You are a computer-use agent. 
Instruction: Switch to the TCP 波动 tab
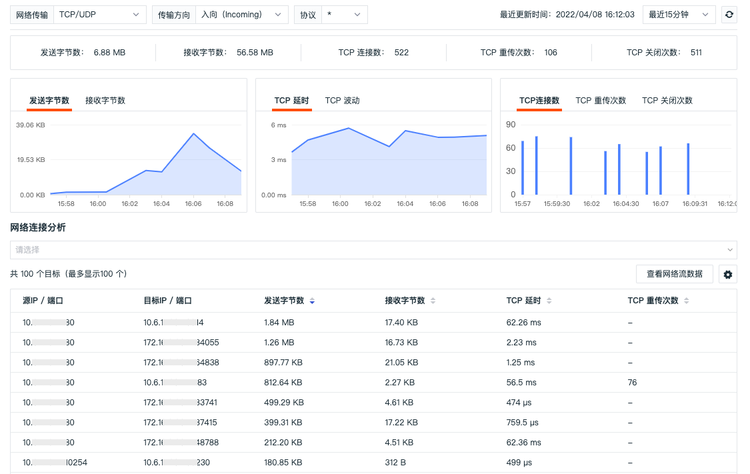coord(342,101)
